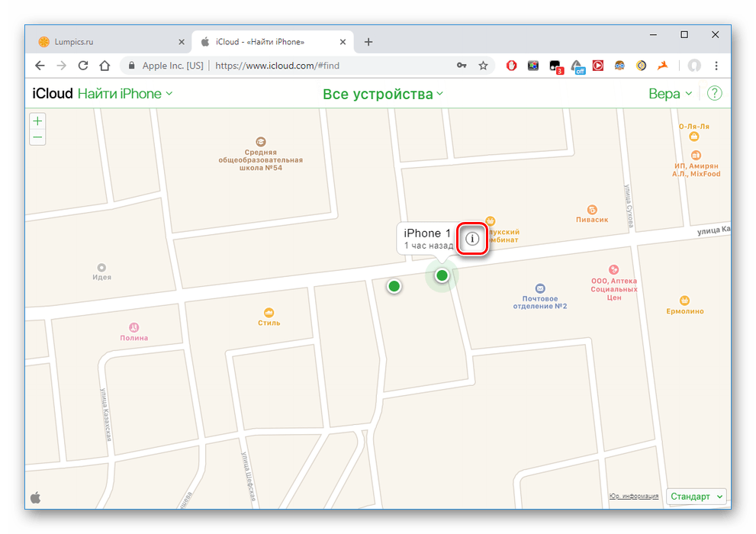
Task: Go back with browser back arrow
Action: tap(40, 66)
